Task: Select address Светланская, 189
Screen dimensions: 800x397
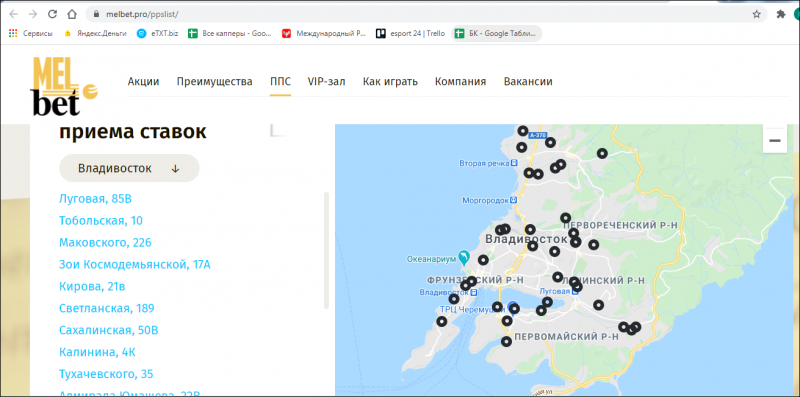Action: (107, 308)
